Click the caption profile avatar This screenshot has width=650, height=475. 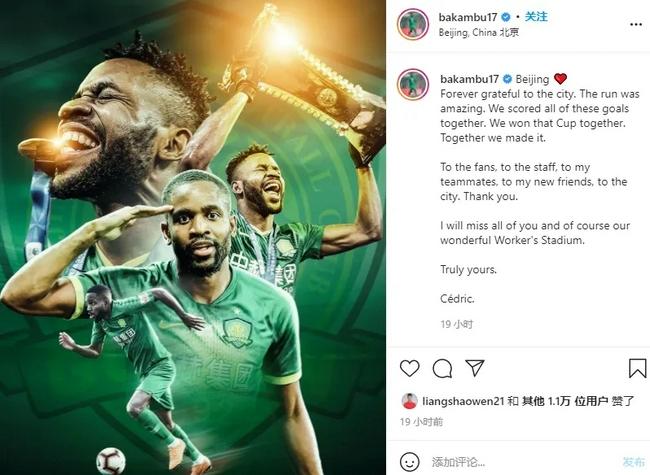point(413,85)
